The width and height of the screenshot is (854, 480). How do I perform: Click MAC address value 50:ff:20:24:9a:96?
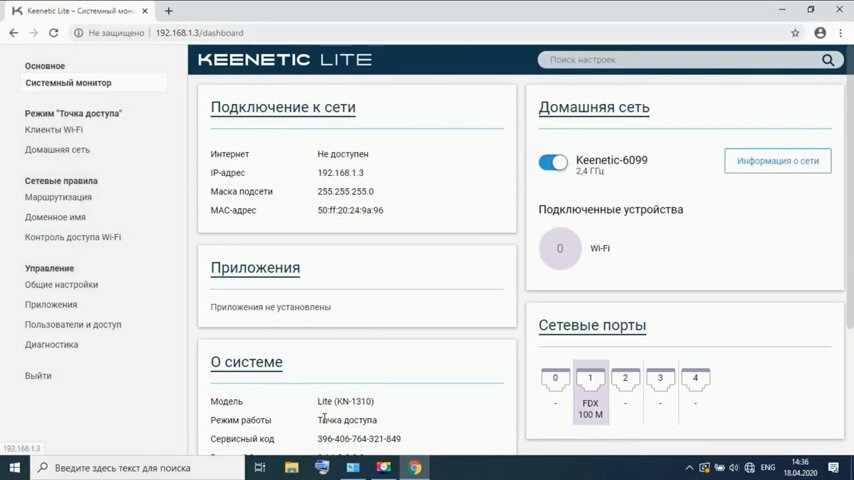[x=350, y=210]
